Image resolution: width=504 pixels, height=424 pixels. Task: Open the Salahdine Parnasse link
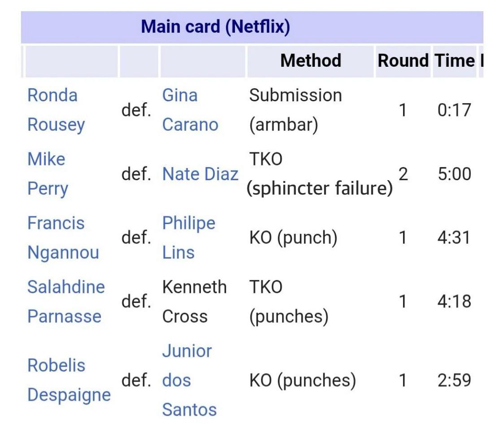point(66,301)
